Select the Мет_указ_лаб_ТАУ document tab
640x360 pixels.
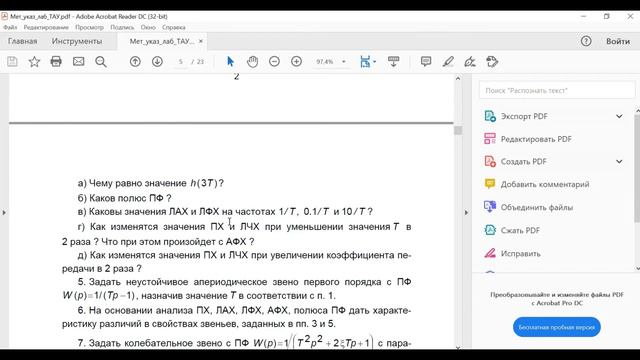(x=162, y=41)
